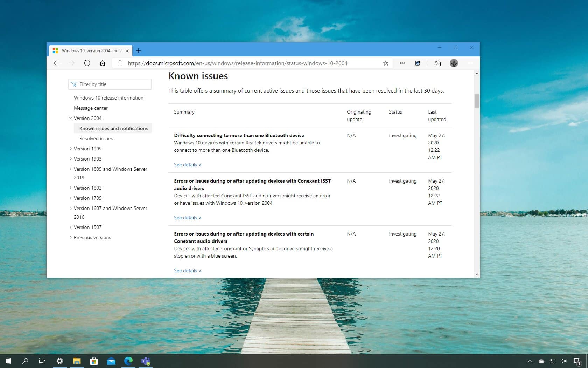Screen dimensions: 588x368
Task: Open Task View on taskbar
Action: (42, 361)
